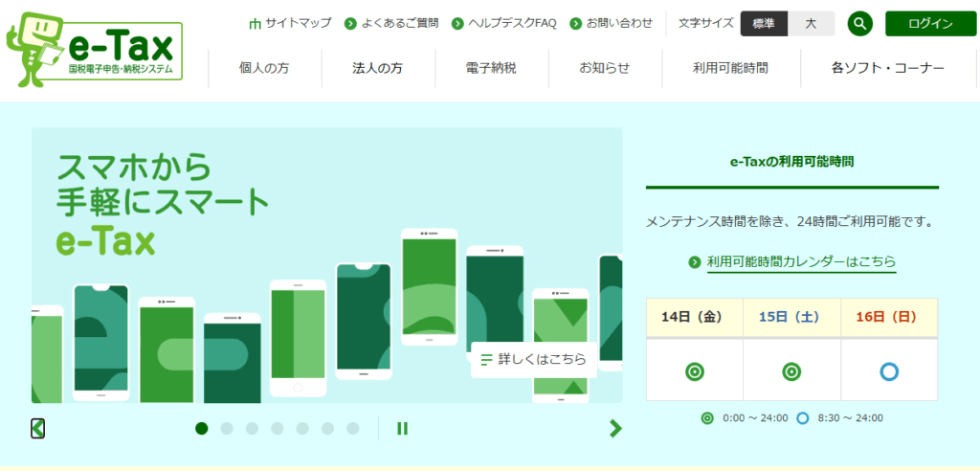Viewport: 980px width, 471px height.
Task: Set font size to 標準
Action: tap(764, 24)
